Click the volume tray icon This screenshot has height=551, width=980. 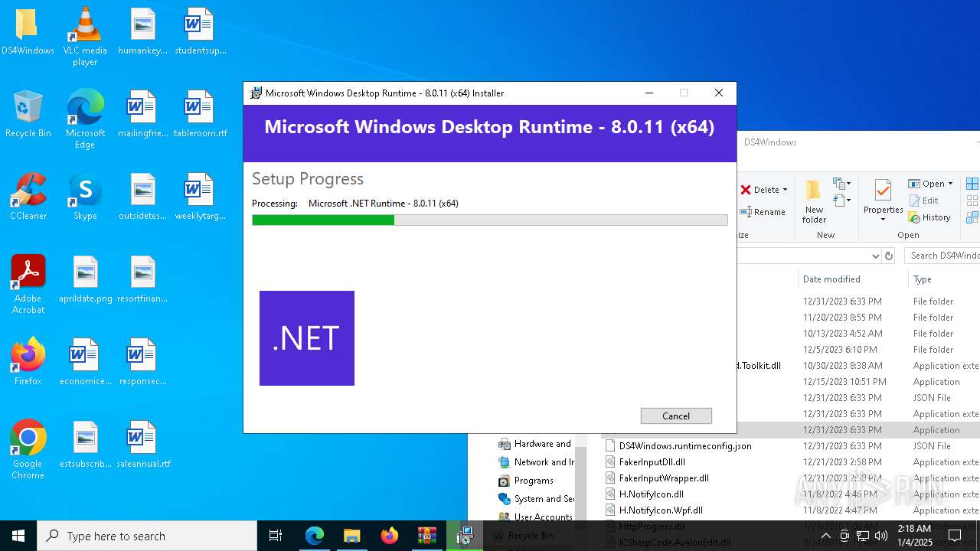click(881, 536)
